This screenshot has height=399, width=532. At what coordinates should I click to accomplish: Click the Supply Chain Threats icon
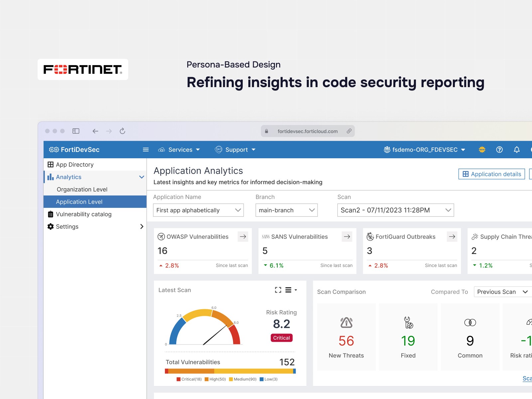[x=475, y=237]
